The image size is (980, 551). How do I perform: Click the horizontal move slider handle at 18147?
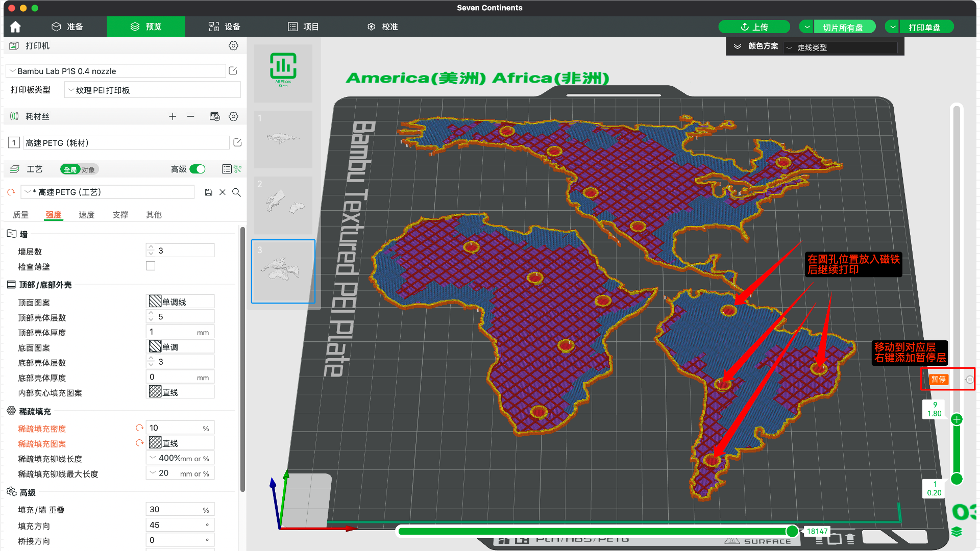coord(792,531)
